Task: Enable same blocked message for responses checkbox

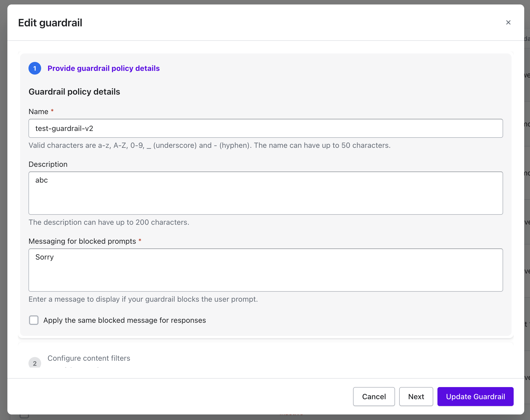Action: click(x=34, y=320)
